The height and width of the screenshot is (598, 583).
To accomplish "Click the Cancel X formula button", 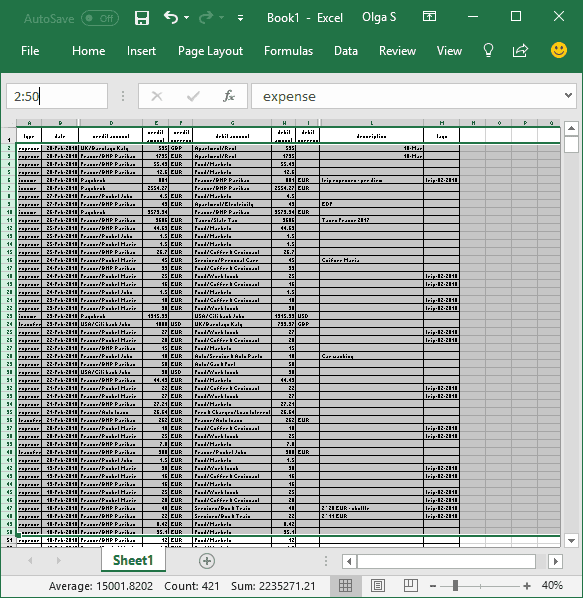I will (157, 96).
